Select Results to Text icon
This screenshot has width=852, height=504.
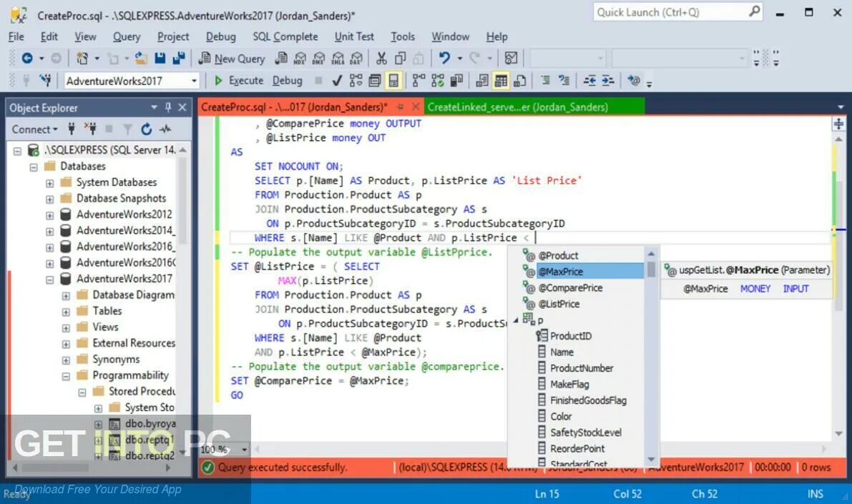(x=482, y=81)
